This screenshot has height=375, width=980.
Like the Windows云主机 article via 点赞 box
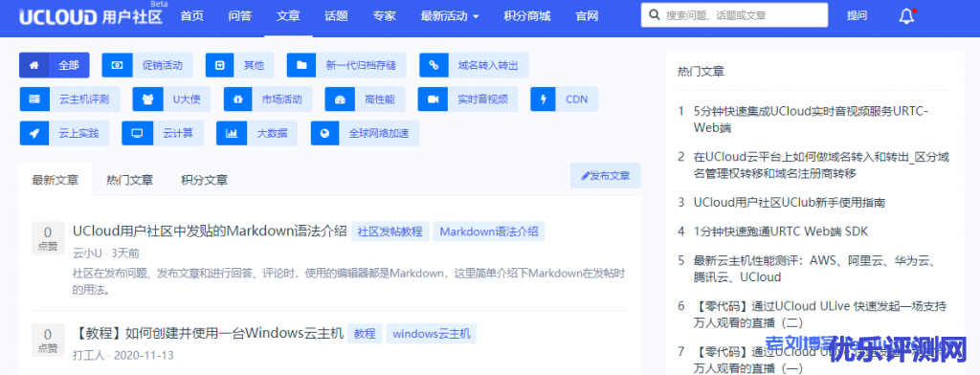48,340
